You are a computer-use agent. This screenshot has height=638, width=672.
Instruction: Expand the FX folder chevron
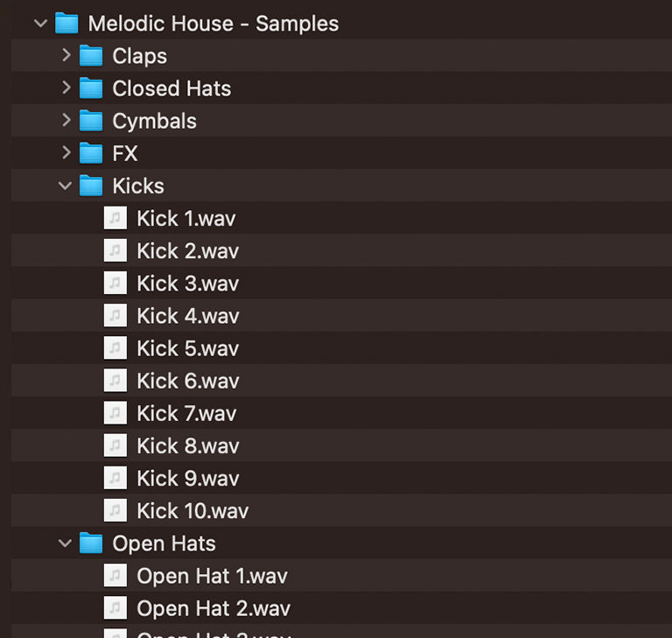(x=65, y=153)
